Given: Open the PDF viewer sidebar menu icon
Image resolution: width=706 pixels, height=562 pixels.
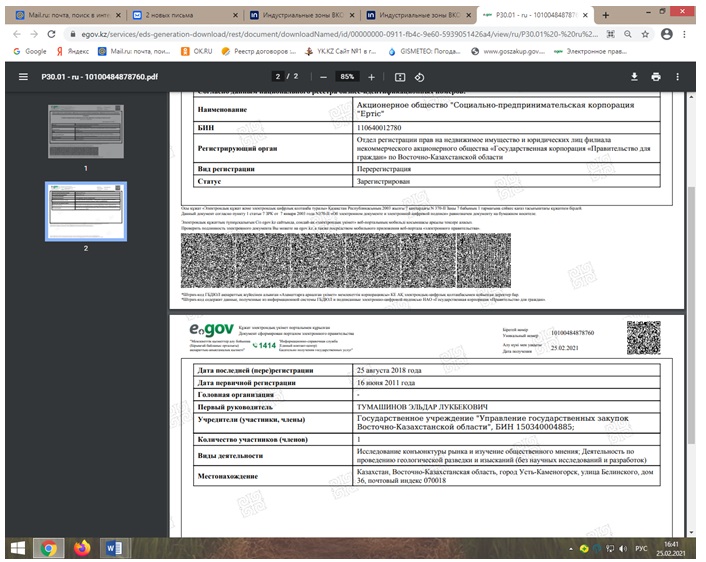Looking at the screenshot, I should pos(23,77).
